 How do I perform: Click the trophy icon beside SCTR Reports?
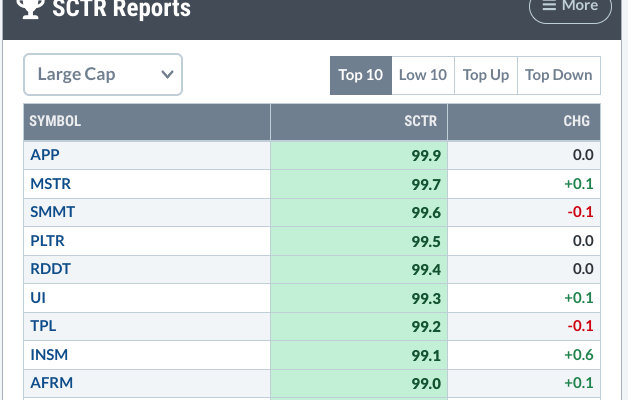point(30,8)
